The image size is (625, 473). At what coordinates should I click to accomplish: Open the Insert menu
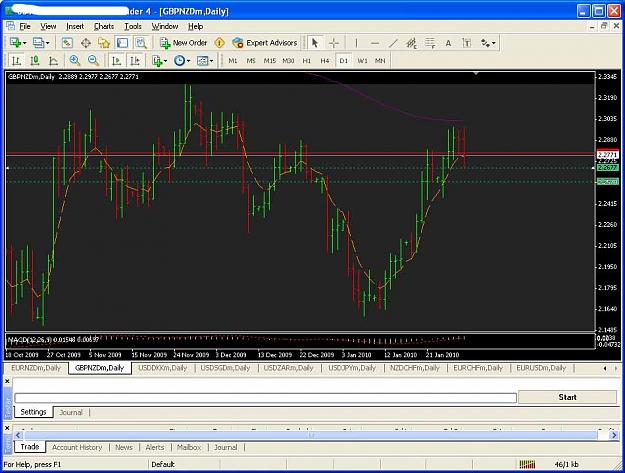click(x=75, y=26)
